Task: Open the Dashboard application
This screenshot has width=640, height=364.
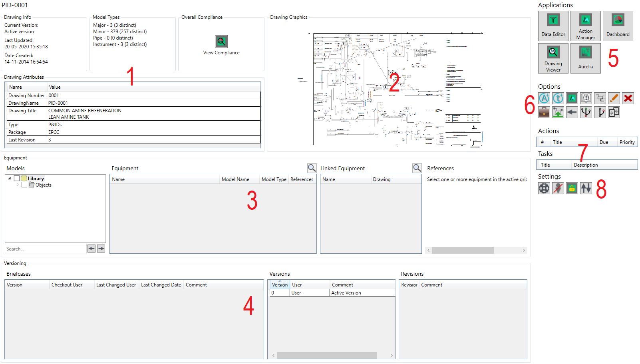Action: pyautogui.click(x=618, y=26)
